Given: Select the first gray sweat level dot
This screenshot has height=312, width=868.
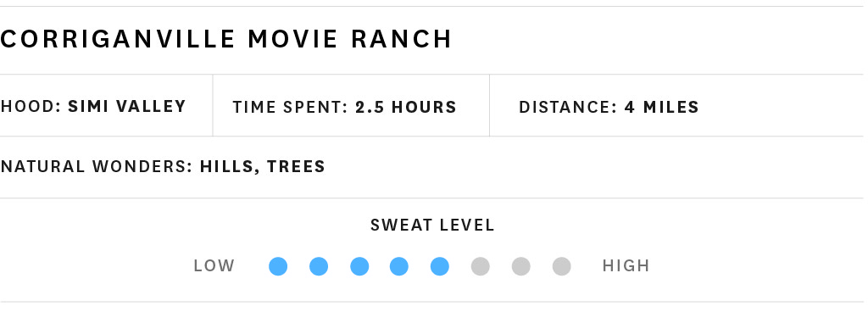Looking at the screenshot, I should click(x=481, y=266).
